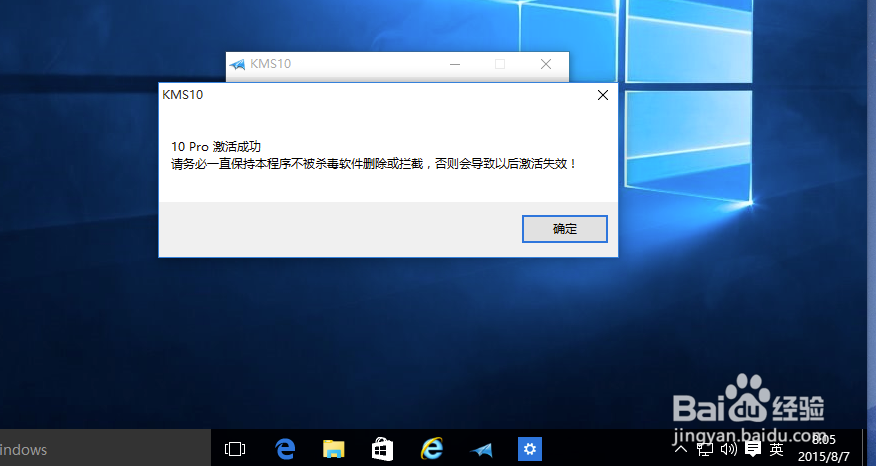Switch input language via 英 indicator

776,449
